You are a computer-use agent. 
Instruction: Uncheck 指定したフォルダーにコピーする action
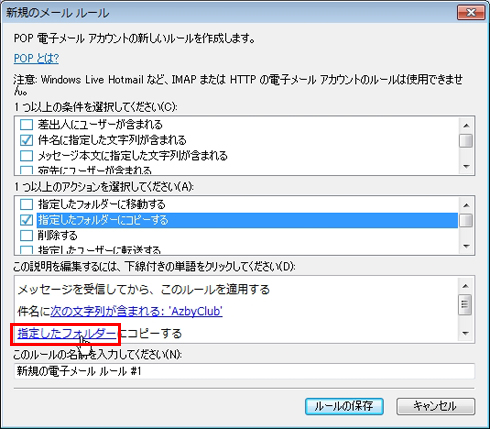tap(26, 220)
